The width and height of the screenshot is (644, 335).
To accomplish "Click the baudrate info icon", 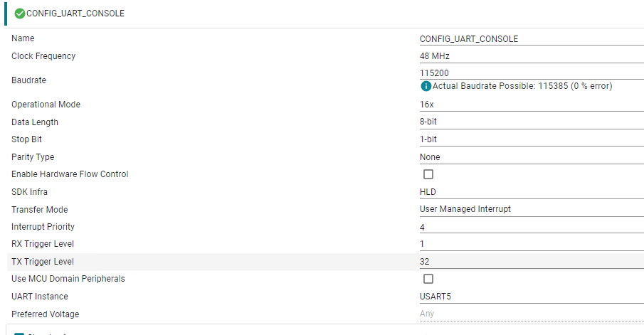I will click(426, 86).
